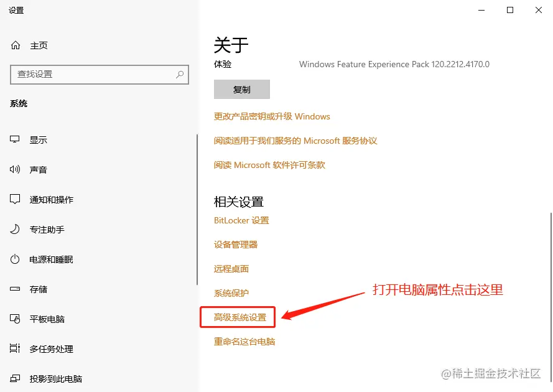This screenshot has width=553, height=392.
Task: Click the power and sleep icon
Action: coord(15,259)
